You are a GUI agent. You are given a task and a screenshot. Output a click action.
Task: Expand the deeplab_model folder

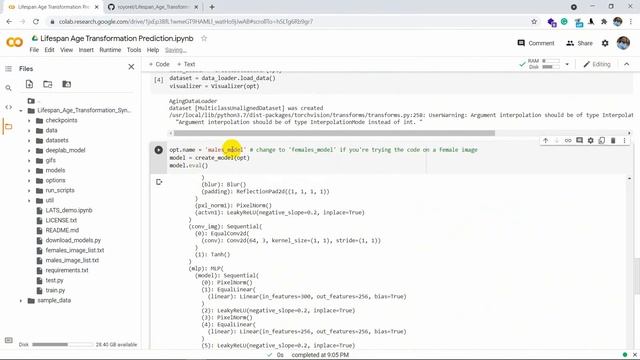pos(29,150)
